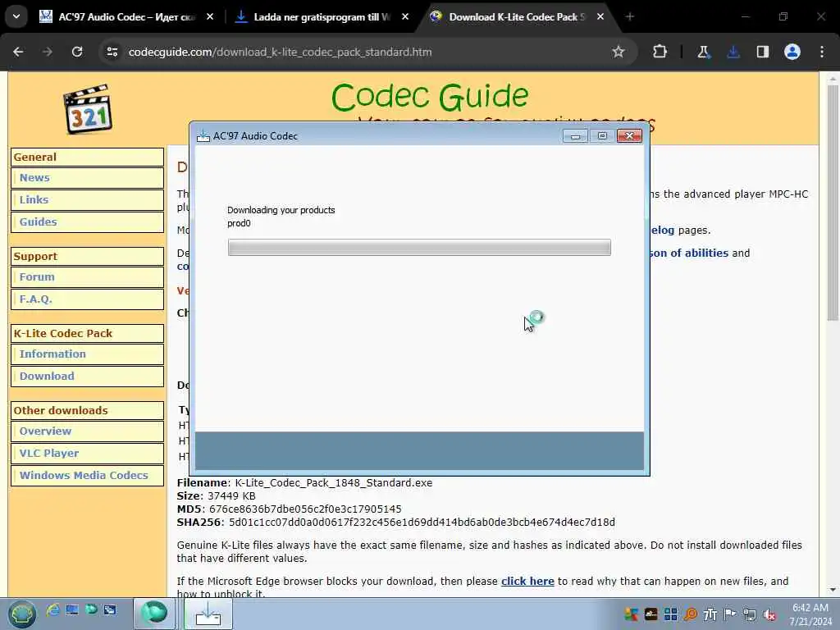Follow the 'click here' Edge unblock link
The image size is (840, 630).
[x=527, y=582]
